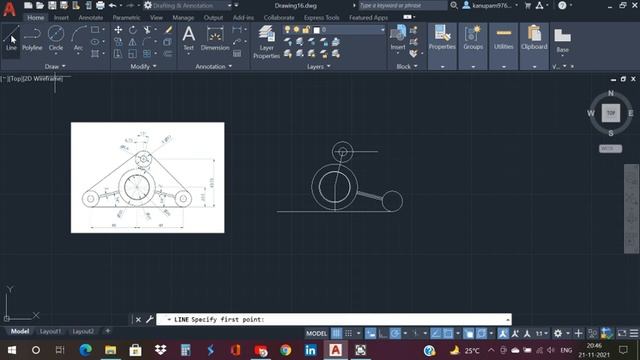Viewport: 640px width, 360px height.
Task: Start the Dimension tool
Action: (x=215, y=38)
